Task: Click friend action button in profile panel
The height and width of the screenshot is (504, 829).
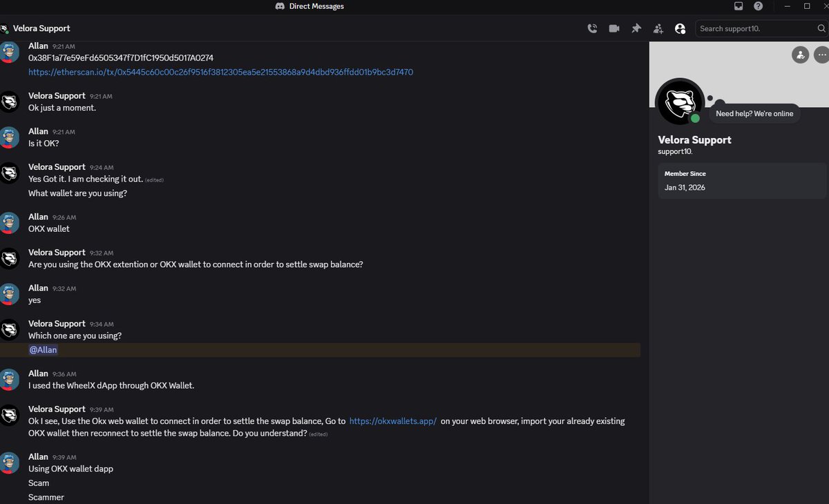Action: (801, 55)
